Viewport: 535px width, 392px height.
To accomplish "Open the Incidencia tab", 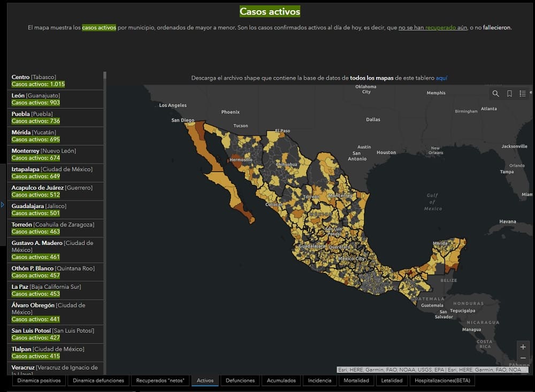I will click(x=319, y=380).
